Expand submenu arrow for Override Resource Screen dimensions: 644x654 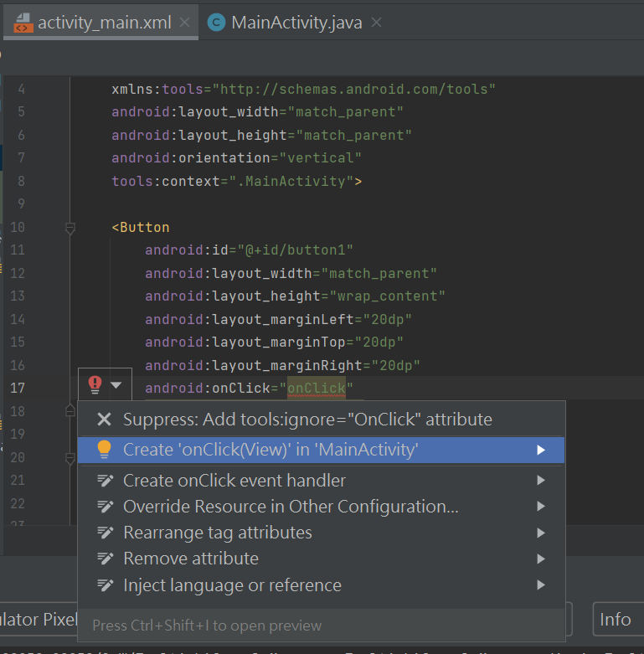click(541, 507)
